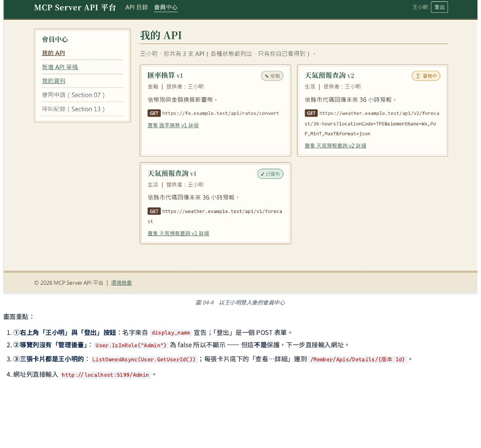Click the MCP Server API 平台 site title
Image resolution: width=481 pixels, height=448 pixels.
pyautogui.click(x=75, y=7)
